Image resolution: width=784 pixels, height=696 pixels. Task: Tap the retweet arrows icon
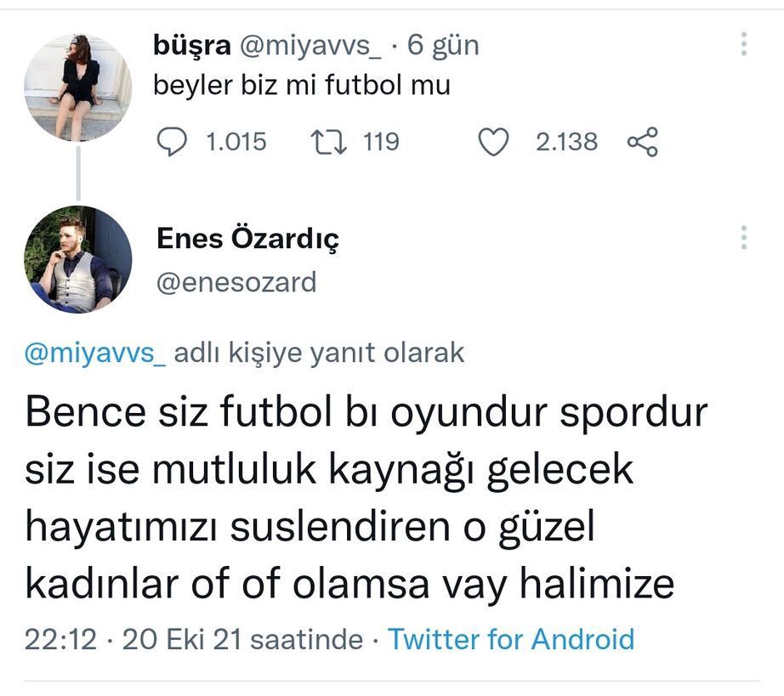coord(327,142)
